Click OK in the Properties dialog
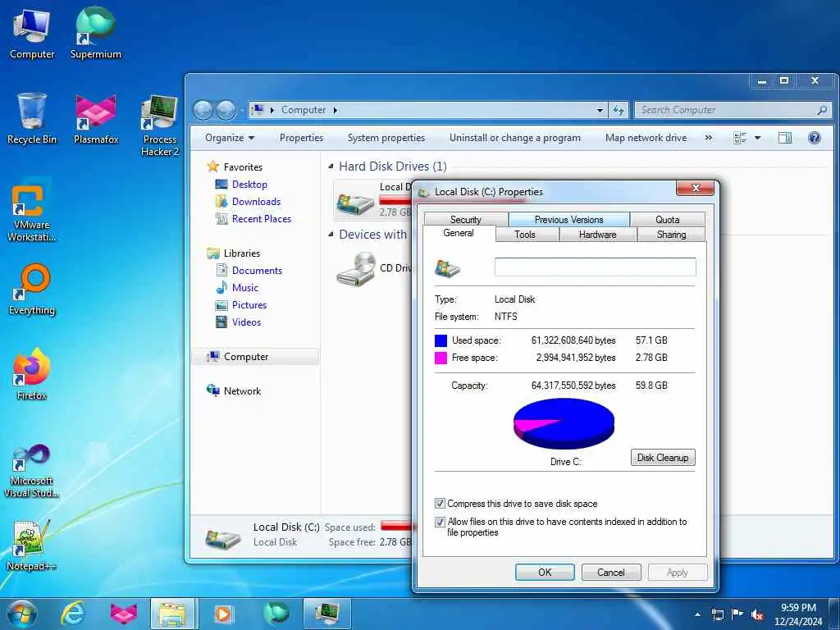The image size is (840, 630). click(545, 572)
